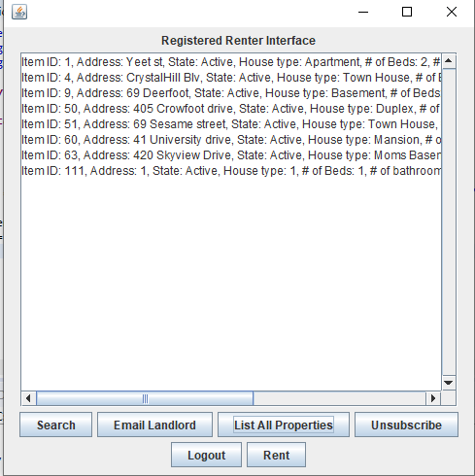Click the vertical scrollbar down arrow
This screenshot has height=476, width=475.
click(449, 383)
